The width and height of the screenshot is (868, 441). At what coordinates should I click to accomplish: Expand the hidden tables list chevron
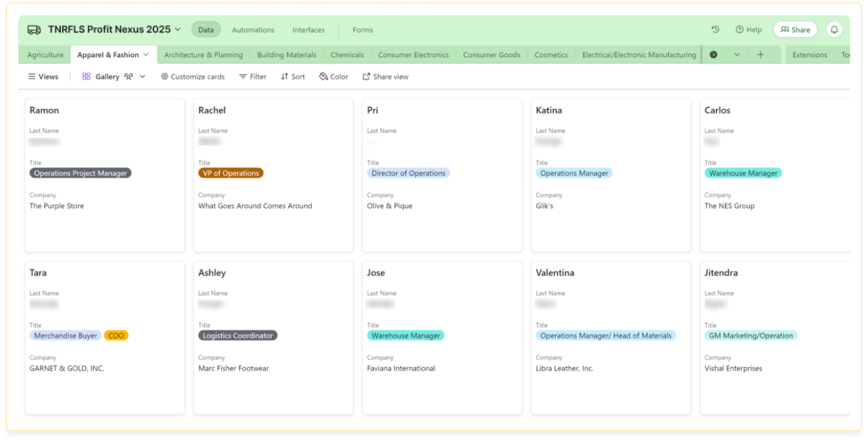(x=737, y=55)
